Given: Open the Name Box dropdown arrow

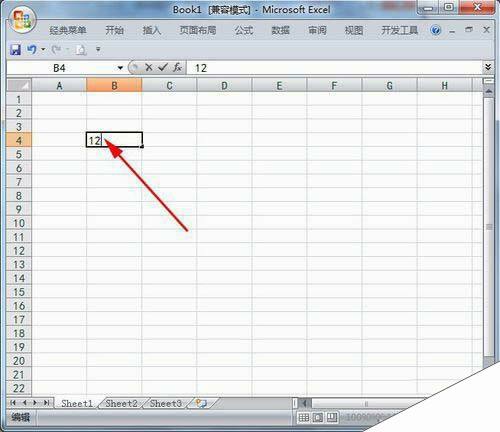Looking at the screenshot, I should [x=120, y=68].
